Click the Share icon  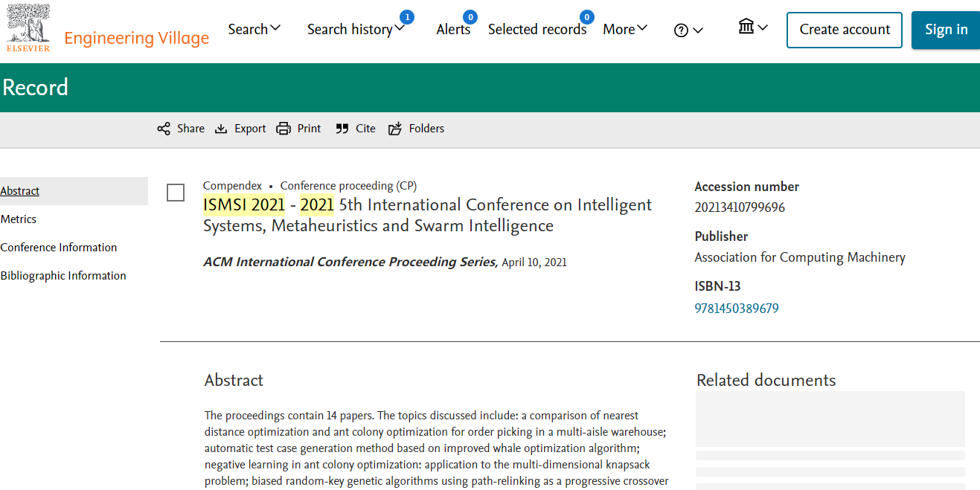164,129
